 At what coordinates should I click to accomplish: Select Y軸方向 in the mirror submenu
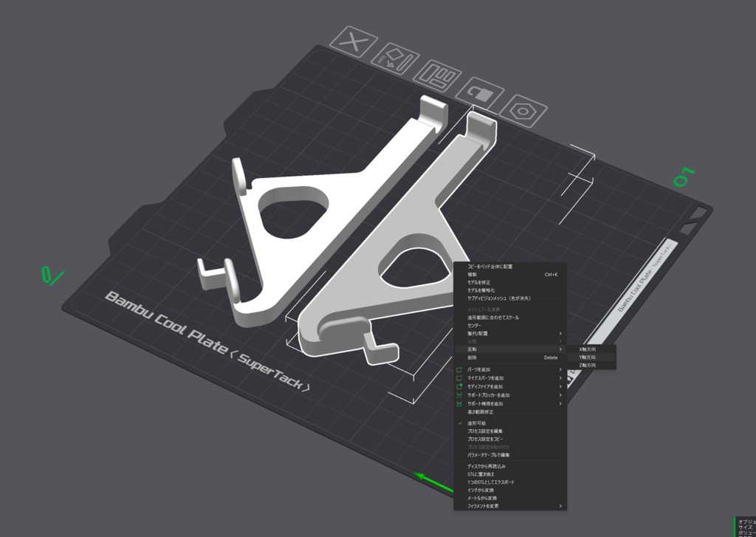(591, 358)
